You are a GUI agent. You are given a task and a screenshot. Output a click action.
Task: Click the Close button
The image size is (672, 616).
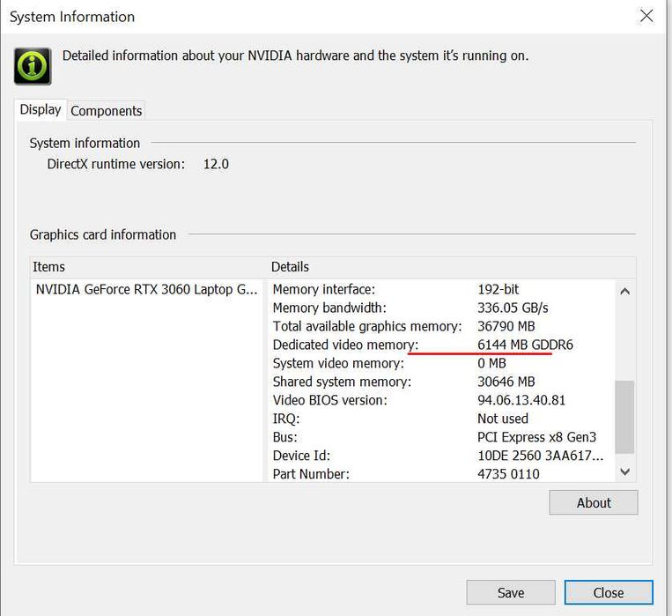(608, 592)
